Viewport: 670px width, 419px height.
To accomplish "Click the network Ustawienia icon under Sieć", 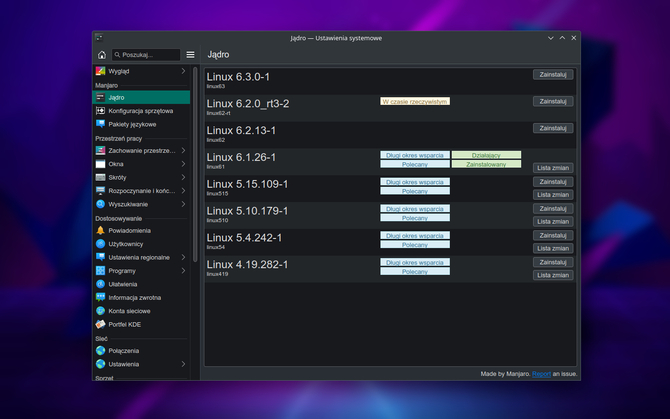I will point(100,364).
